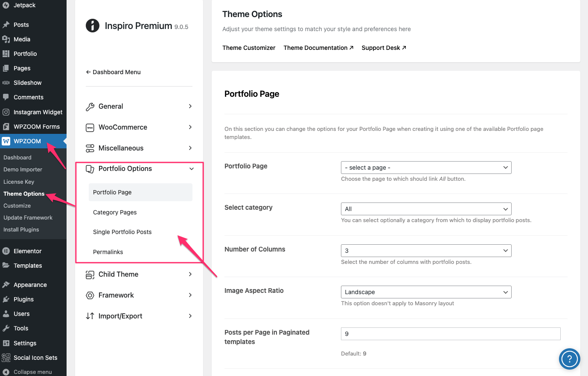The width and height of the screenshot is (588, 376).
Task: Open Install Plugins submenu item
Action: click(21, 229)
